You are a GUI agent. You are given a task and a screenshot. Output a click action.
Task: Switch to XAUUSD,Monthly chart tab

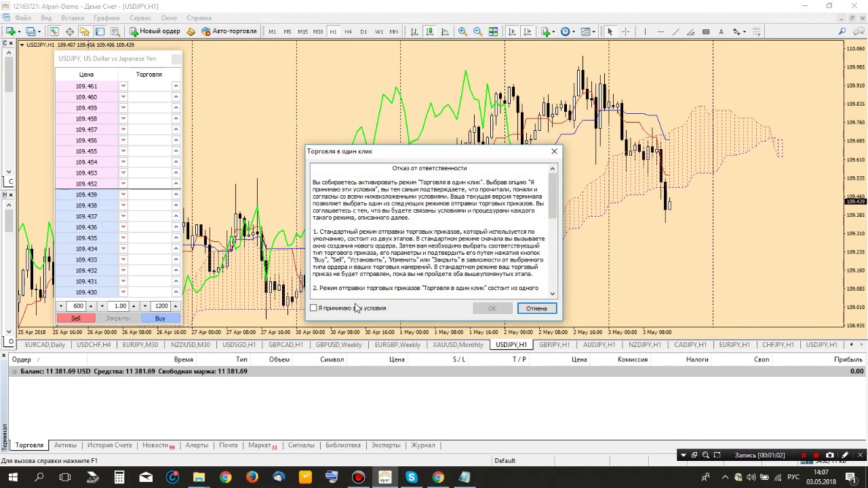[x=459, y=345]
